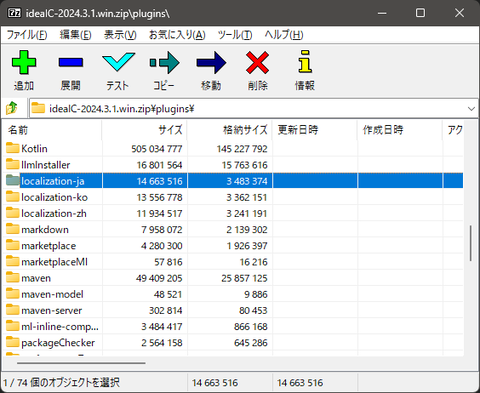Click the horizontal scrollbar thumb
The image size is (480, 393).
(81, 363)
